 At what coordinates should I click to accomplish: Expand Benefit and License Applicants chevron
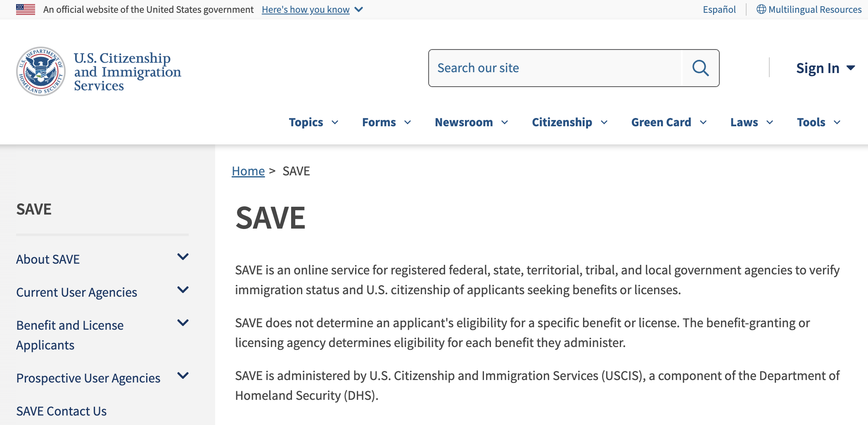pyautogui.click(x=183, y=323)
